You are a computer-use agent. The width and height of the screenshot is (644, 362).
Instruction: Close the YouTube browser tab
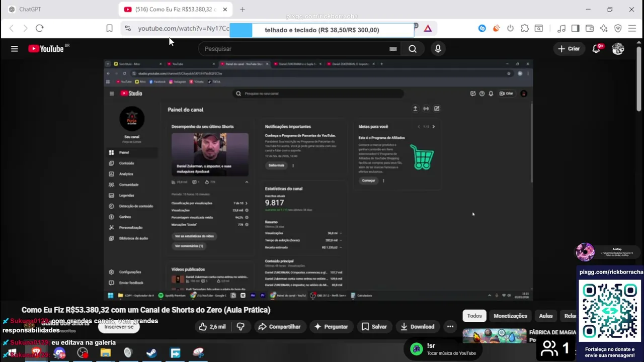coord(225,9)
